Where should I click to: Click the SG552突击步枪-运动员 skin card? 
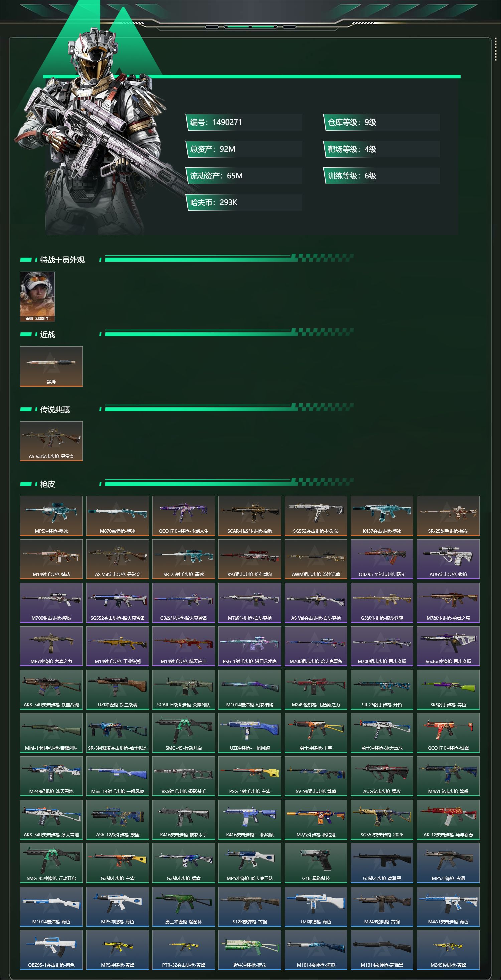click(316, 516)
